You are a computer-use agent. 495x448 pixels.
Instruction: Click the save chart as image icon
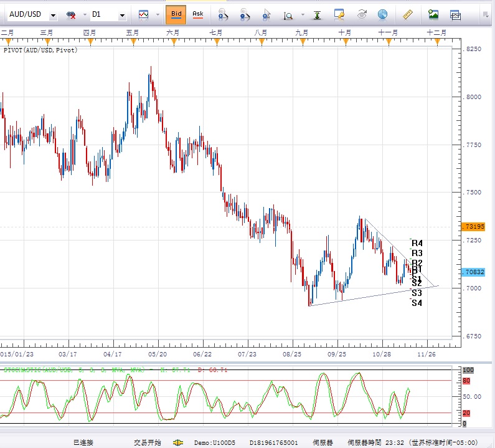pyautogui.click(x=433, y=14)
